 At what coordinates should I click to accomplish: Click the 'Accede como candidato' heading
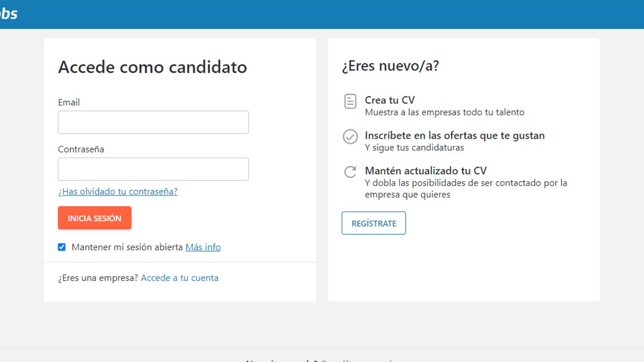click(152, 67)
